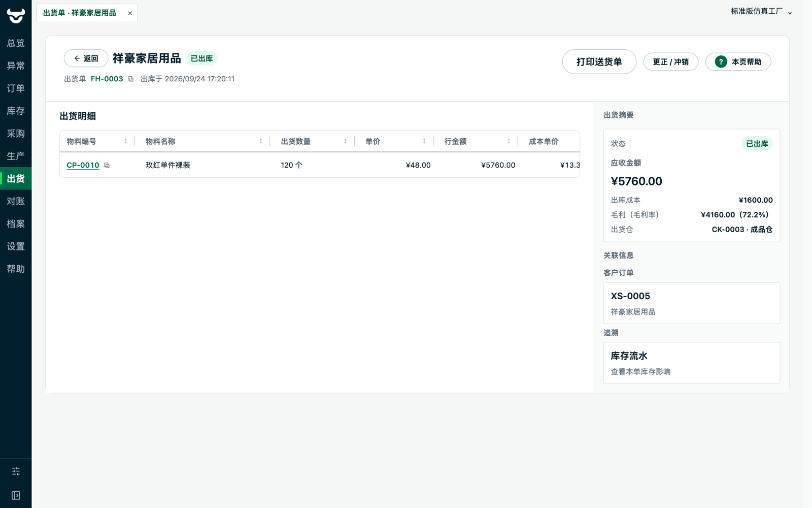Click 更正 / 冲销 button
Screen dimensions: 812x508
pos(670,62)
